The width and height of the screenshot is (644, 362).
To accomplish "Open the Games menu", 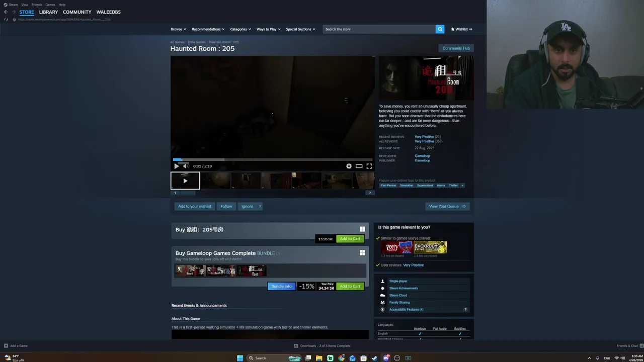I will click(x=50, y=5).
